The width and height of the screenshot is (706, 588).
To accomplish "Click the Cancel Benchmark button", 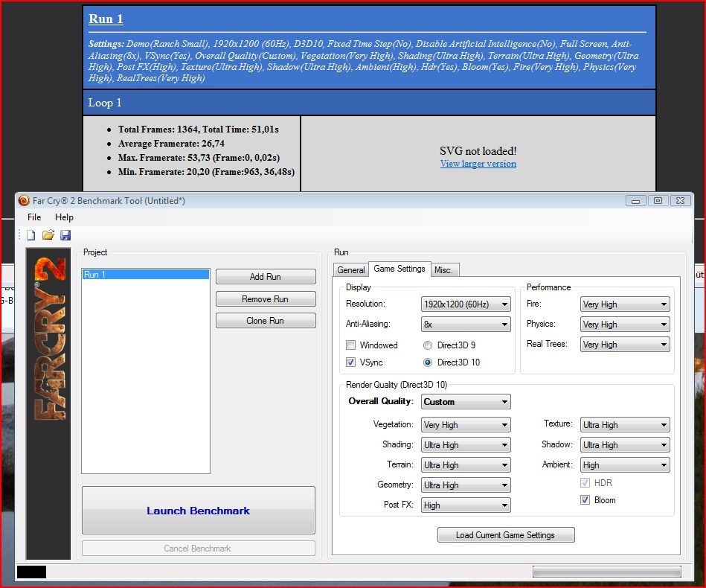I will 199,549.
